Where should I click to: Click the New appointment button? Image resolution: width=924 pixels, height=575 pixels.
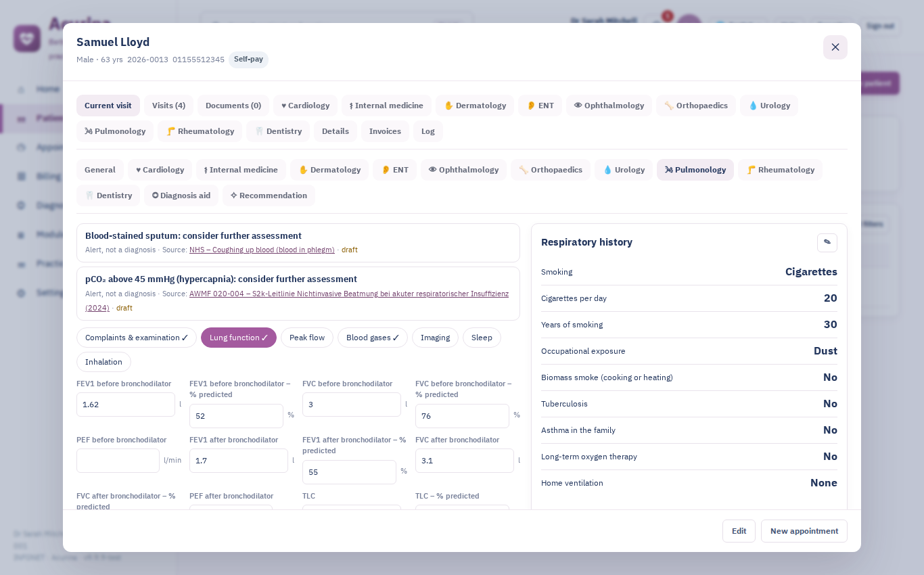click(x=804, y=531)
